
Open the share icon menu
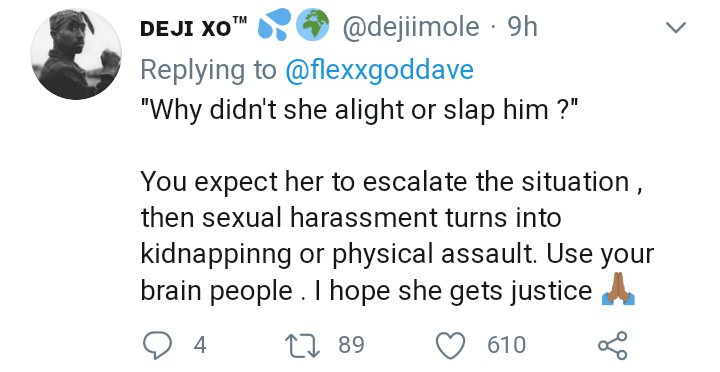(x=613, y=345)
